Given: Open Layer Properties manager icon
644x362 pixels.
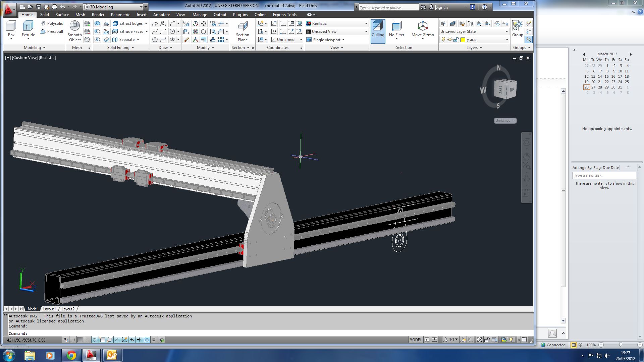Looking at the screenshot, I should [443, 23].
